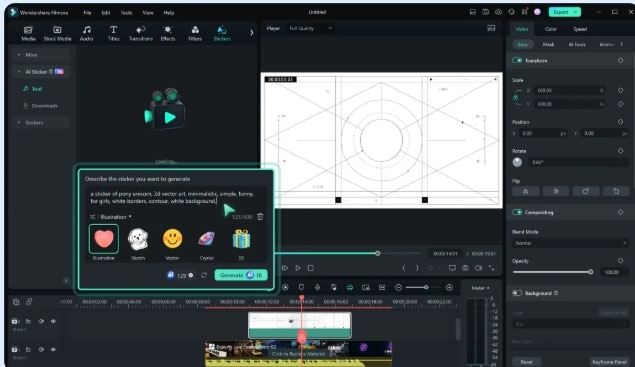Show more toolbar categories via the arrow
This screenshot has width=635, height=367.
tap(251, 32)
